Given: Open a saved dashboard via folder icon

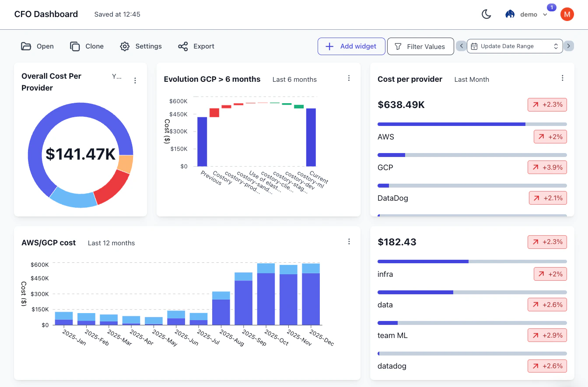Looking at the screenshot, I should (26, 46).
